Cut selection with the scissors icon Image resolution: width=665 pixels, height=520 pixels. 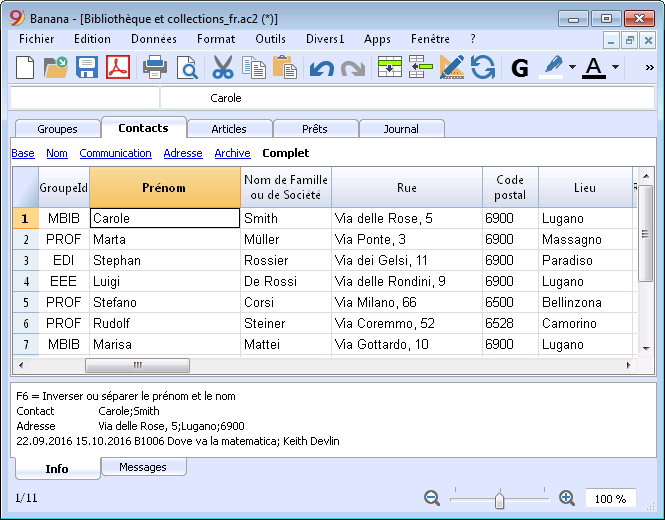coord(223,67)
